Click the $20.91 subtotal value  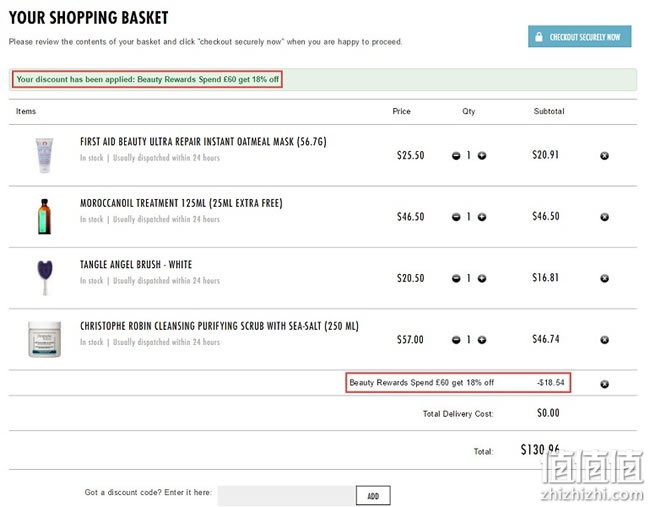tap(546, 155)
